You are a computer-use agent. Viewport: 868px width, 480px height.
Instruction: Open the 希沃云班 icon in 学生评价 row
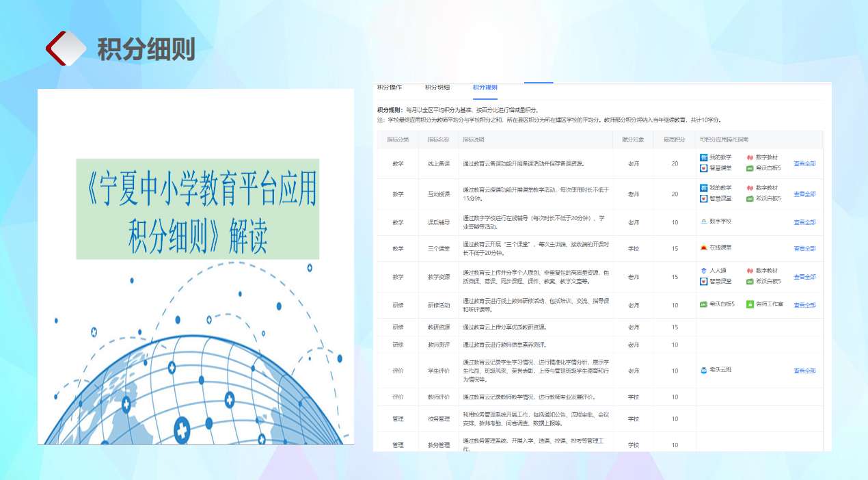coord(704,370)
